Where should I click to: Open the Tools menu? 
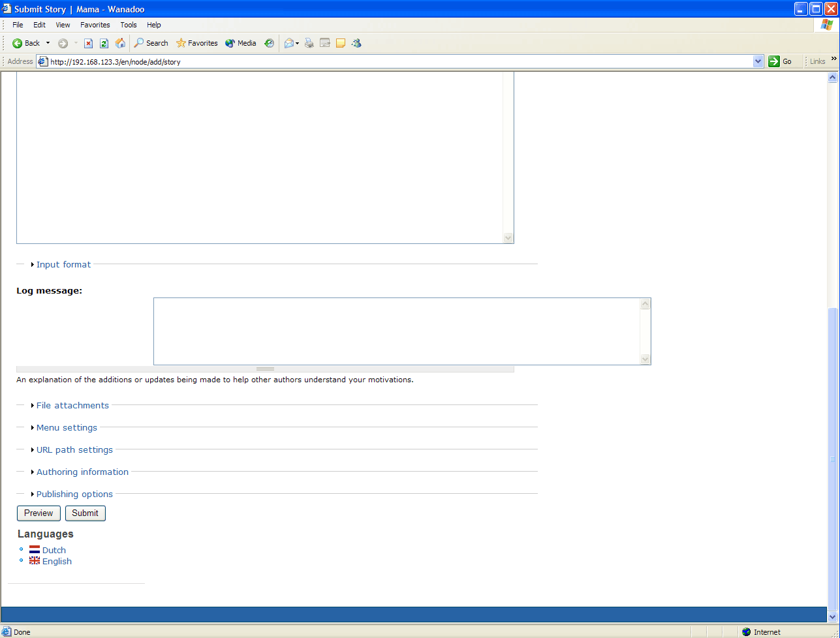[129, 25]
